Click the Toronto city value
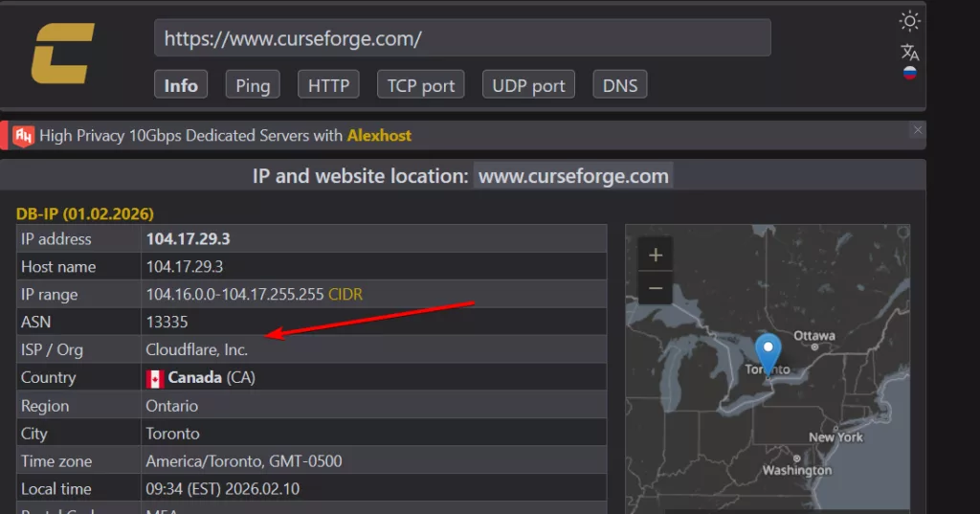The width and height of the screenshot is (980, 514). click(172, 434)
